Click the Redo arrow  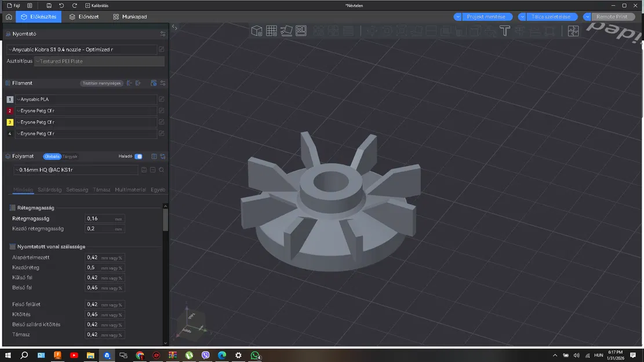point(74,6)
